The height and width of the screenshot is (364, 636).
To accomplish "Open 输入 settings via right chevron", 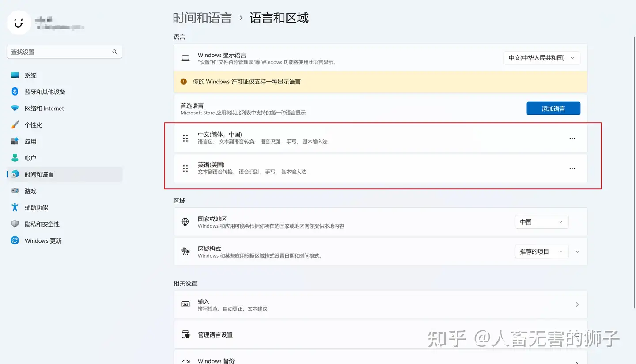I will click(x=577, y=304).
